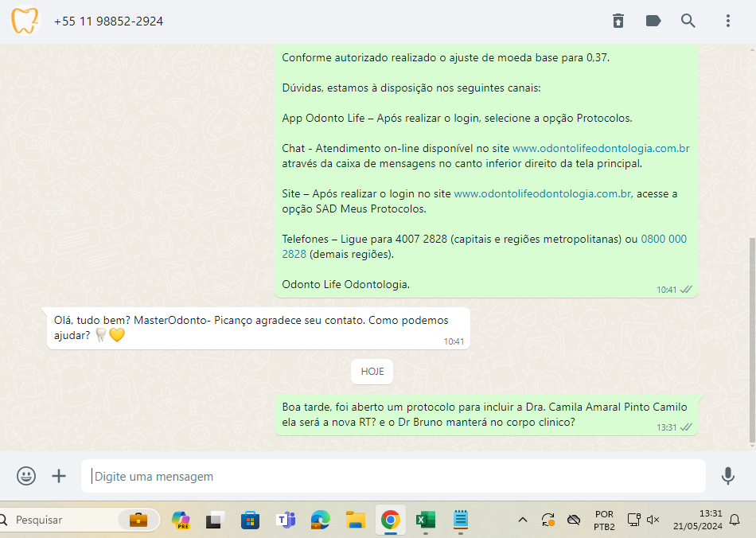Open the notifications bell icon
The image size is (756, 538).
(735, 520)
